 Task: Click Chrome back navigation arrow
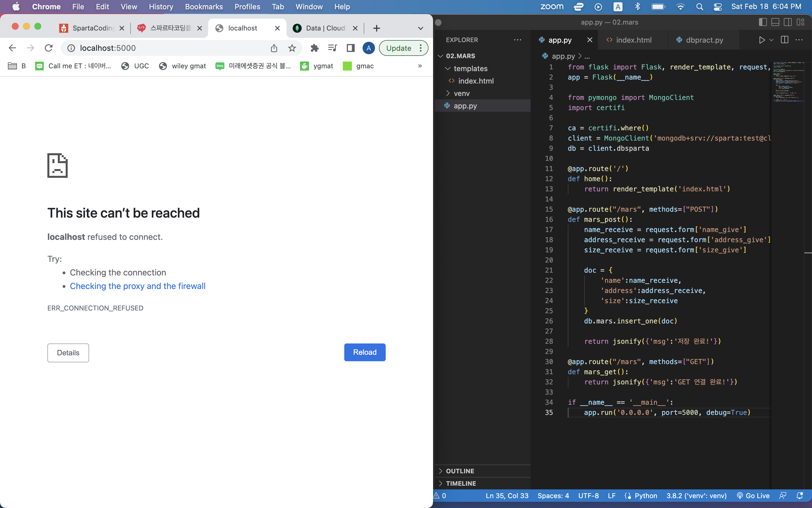click(12, 48)
